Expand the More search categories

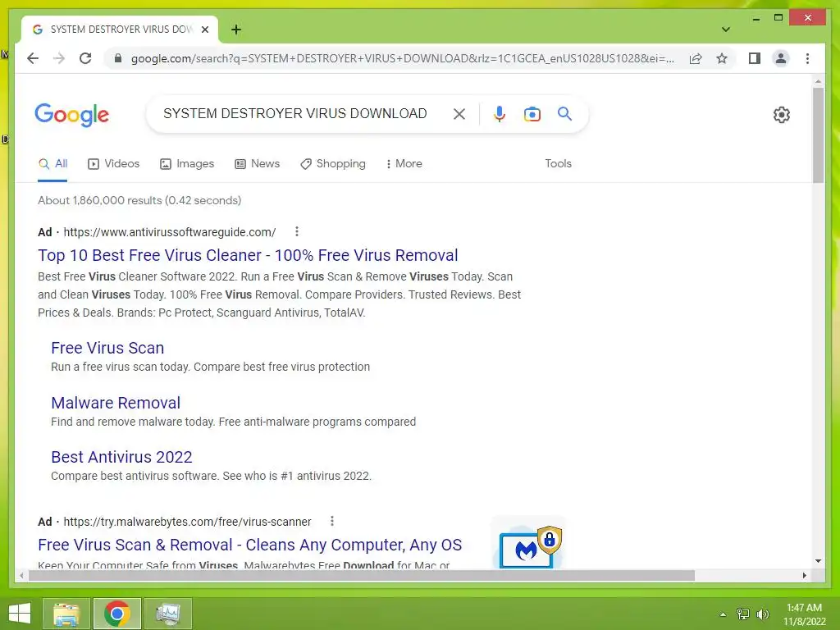[x=404, y=164]
